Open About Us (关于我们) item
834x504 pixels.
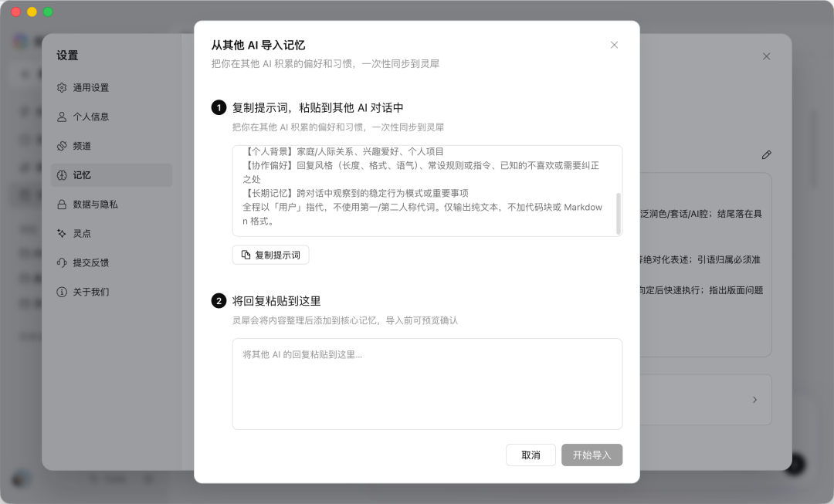(111, 292)
